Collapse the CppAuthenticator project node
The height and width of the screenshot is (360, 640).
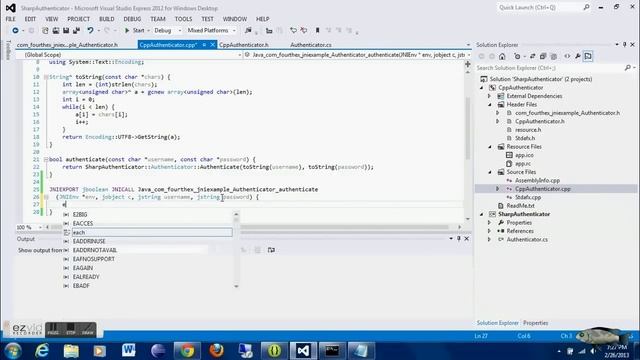(482, 88)
